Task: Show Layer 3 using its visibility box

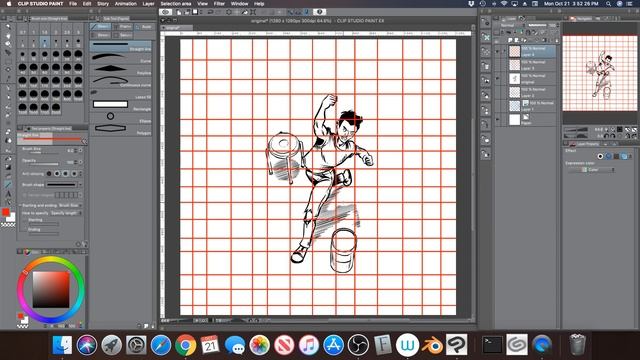Action: [497, 65]
